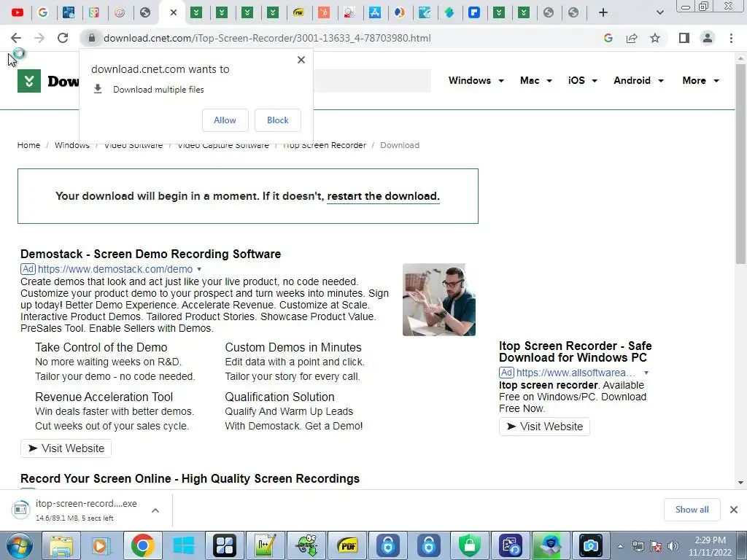Show all downloads
This screenshot has width=747, height=560.
(x=692, y=510)
